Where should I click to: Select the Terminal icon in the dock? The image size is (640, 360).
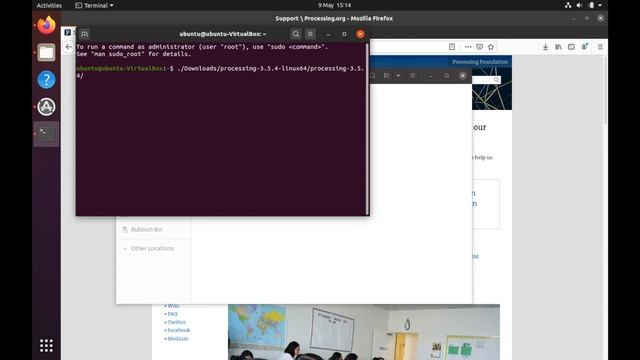click(46, 134)
